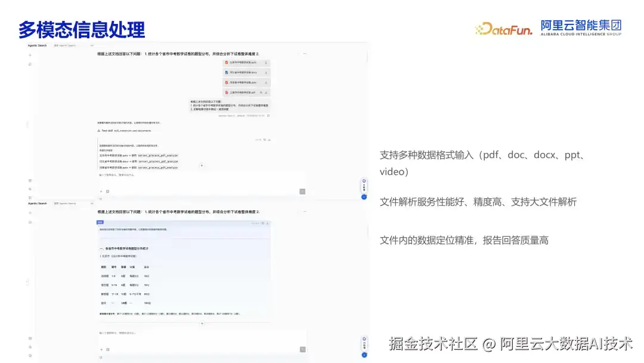The width and height of the screenshot is (644, 363).
Task: Download the server_process_pdf_analyze output block
Action: click(270, 140)
